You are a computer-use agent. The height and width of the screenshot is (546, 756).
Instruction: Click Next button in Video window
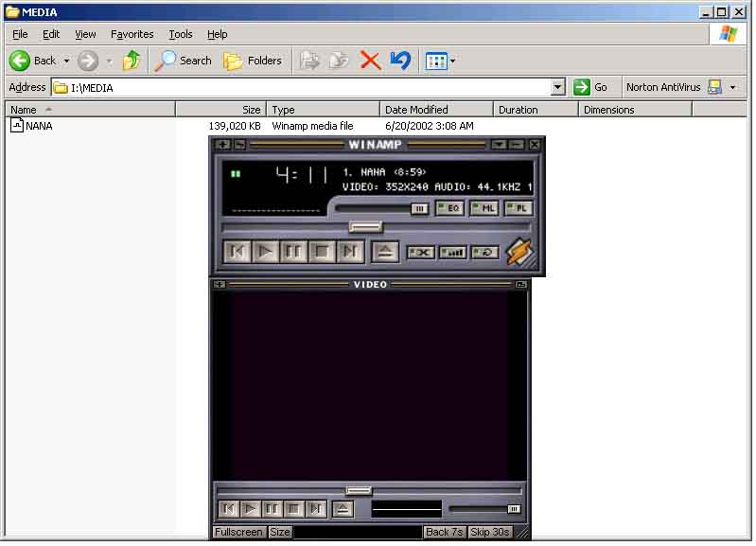click(x=316, y=509)
